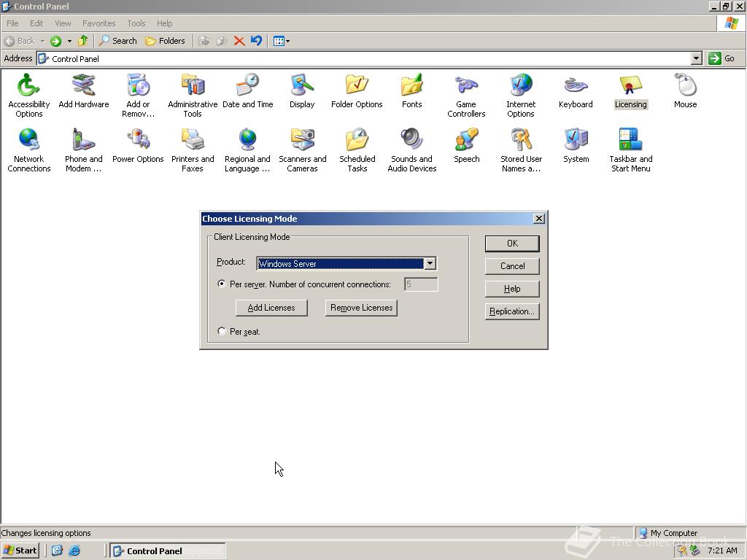Expand the Product dropdown list

coord(430,263)
